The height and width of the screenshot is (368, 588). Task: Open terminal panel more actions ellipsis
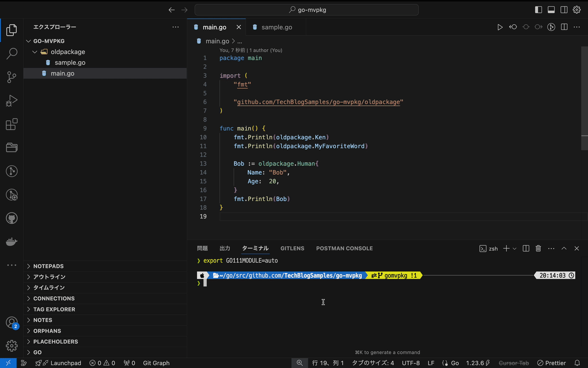tap(551, 248)
